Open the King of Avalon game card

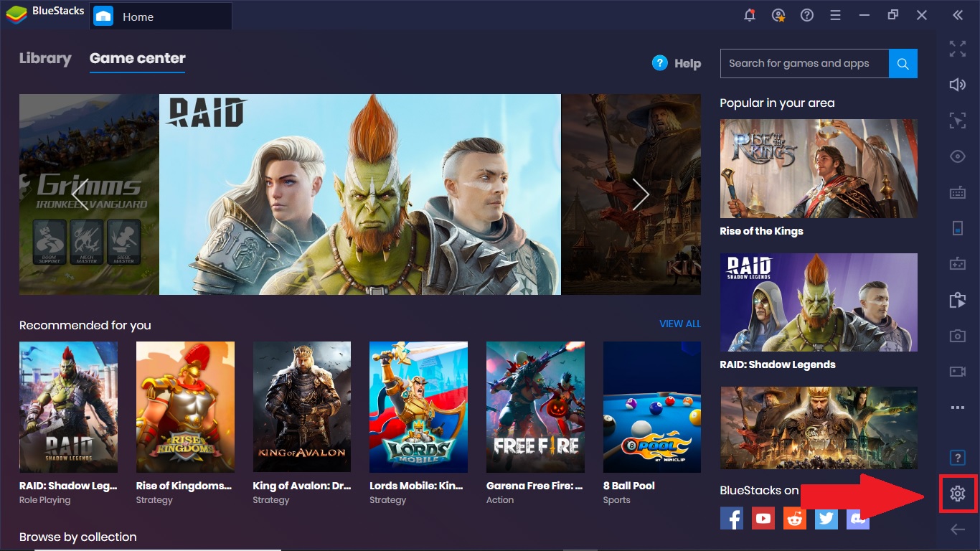click(x=302, y=408)
